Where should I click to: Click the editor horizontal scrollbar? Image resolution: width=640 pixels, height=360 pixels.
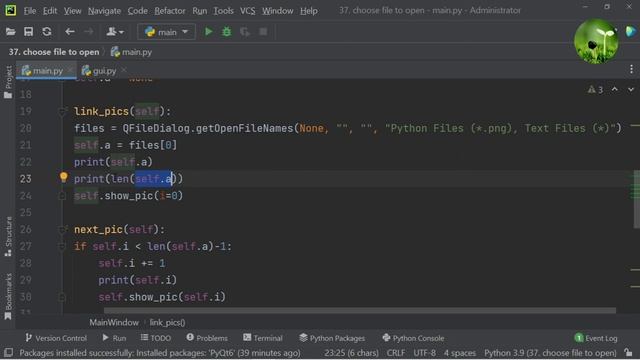pyautogui.click(x=360, y=311)
